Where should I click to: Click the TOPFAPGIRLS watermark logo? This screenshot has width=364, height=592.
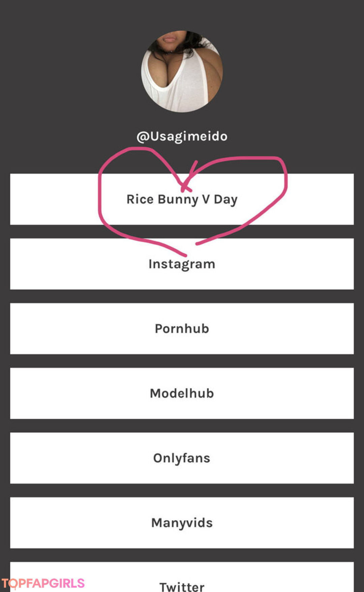pos(43,583)
